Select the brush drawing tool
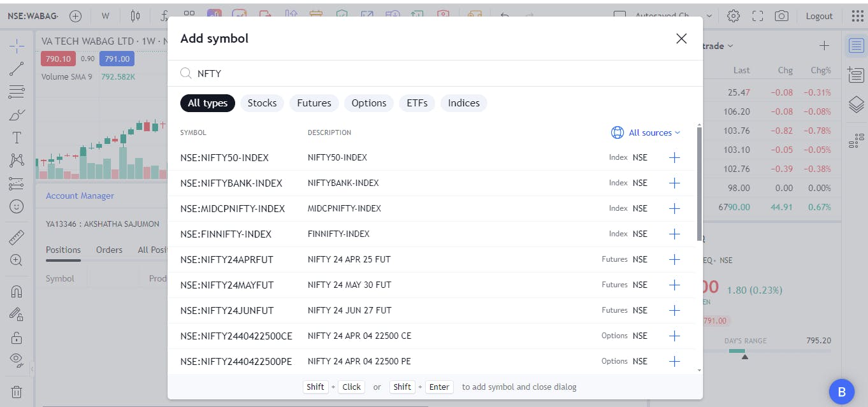The height and width of the screenshot is (407, 868). click(17, 115)
